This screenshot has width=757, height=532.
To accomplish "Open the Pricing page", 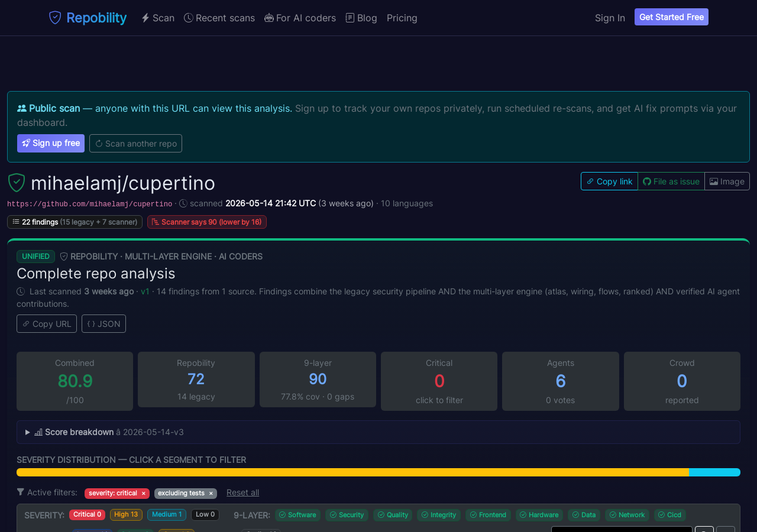I will pos(402,18).
